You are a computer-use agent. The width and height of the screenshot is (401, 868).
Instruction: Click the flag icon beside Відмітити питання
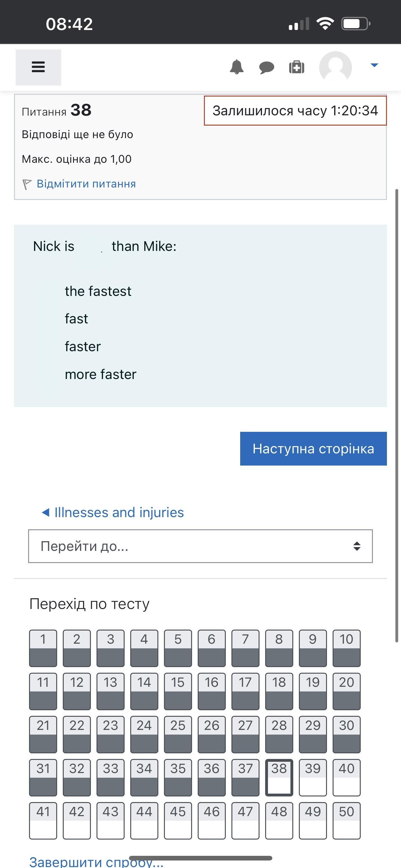coord(27,184)
